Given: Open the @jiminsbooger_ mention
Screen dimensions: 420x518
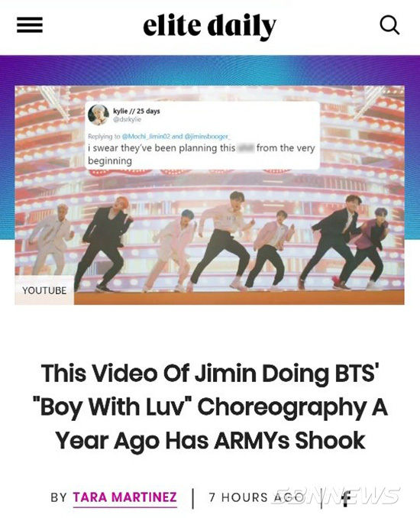Looking at the screenshot, I should (207, 136).
